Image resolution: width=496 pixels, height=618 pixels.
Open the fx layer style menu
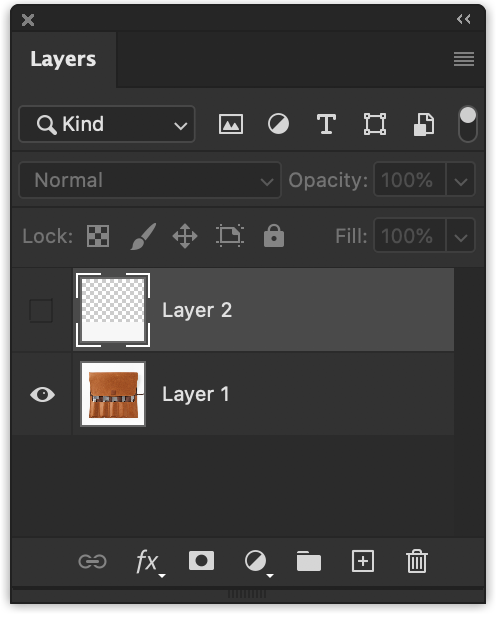pos(149,562)
